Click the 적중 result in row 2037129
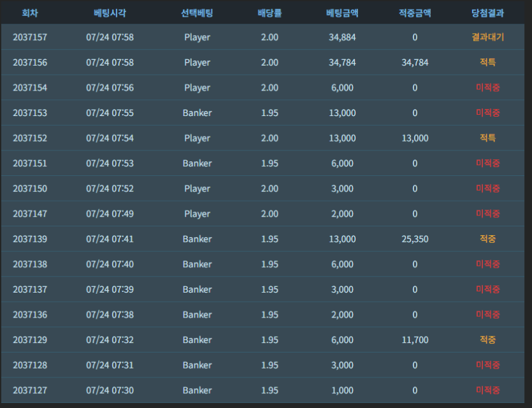The height and width of the screenshot is (408, 532). tap(488, 340)
